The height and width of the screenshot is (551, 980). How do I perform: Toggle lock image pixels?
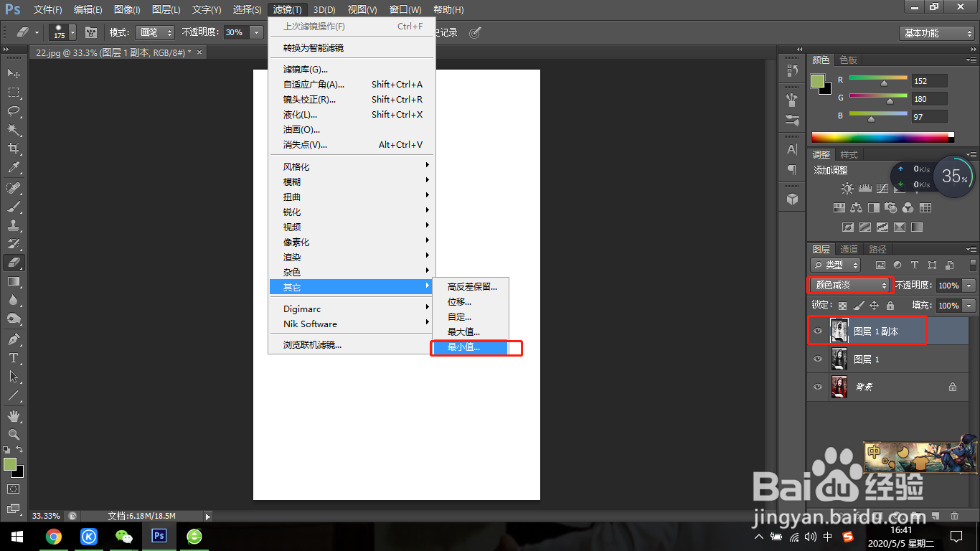[x=859, y=306]
